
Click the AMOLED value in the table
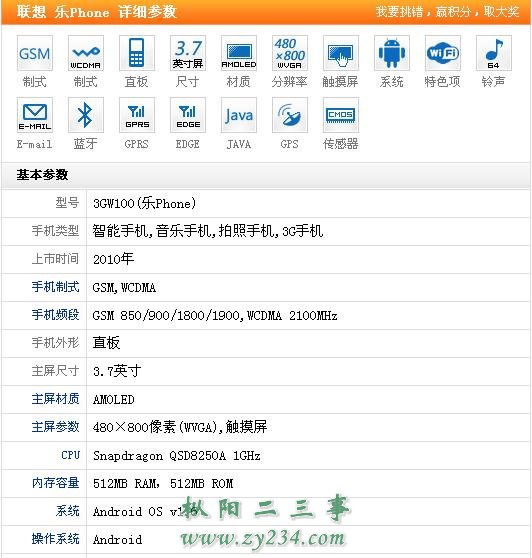click(x=114, y=400)
